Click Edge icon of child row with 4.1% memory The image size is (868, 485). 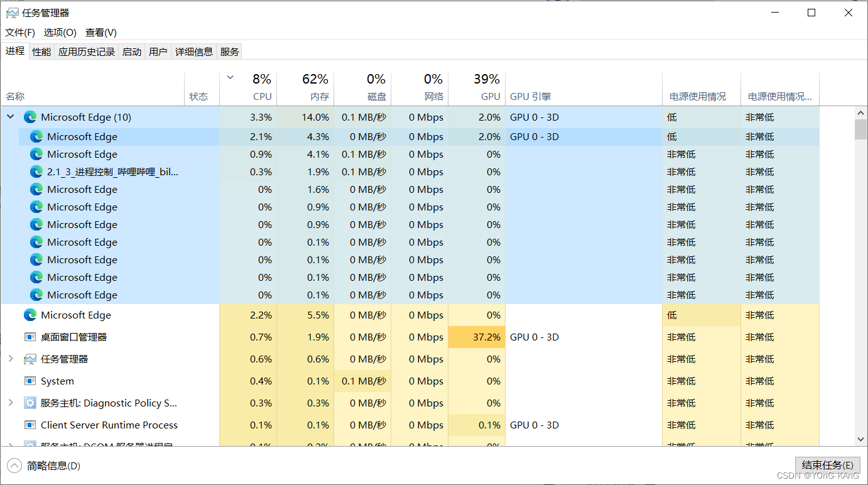point(36,154)
